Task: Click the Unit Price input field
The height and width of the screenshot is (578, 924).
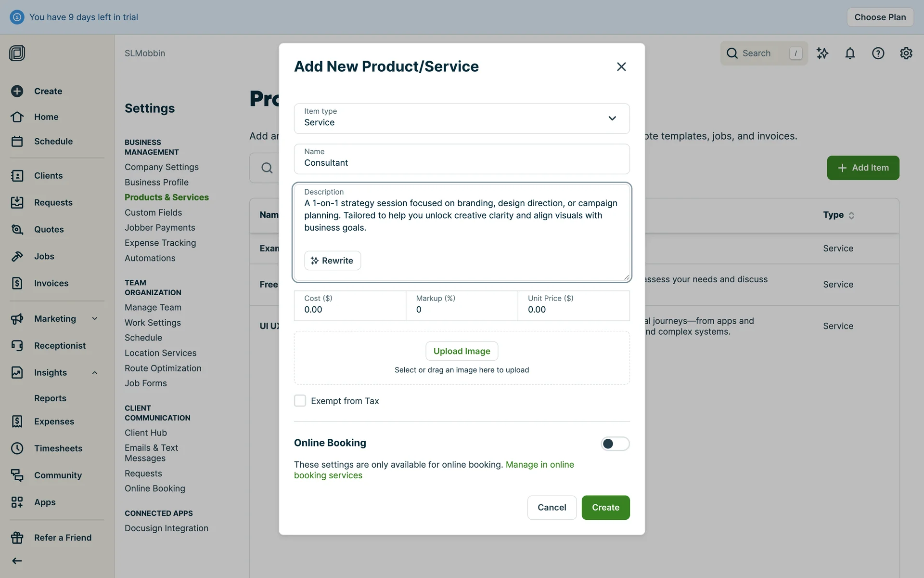Action: 573,310
